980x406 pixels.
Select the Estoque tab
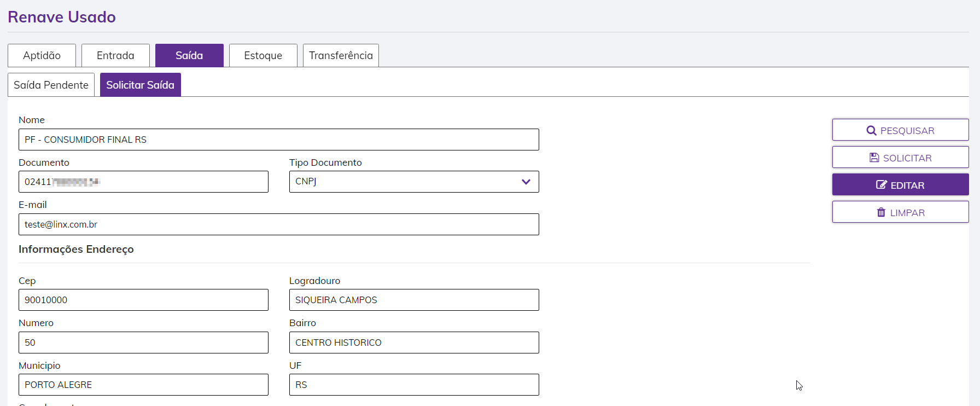click(263, 55)
